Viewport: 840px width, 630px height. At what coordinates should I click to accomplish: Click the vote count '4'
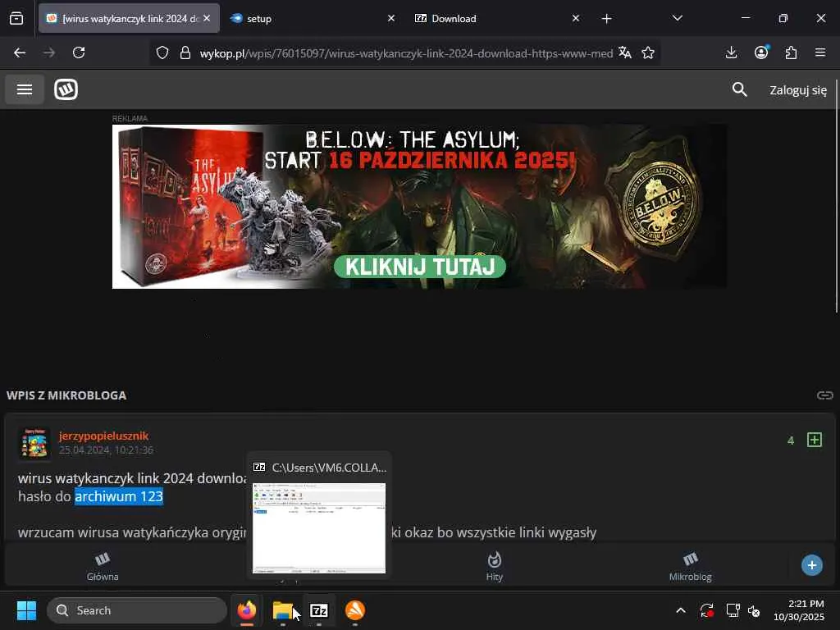click(x=791, y=441)
